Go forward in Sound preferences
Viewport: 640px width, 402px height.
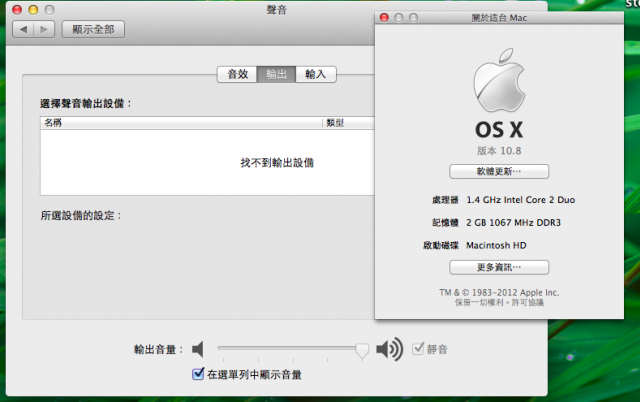tap(44, 29)
